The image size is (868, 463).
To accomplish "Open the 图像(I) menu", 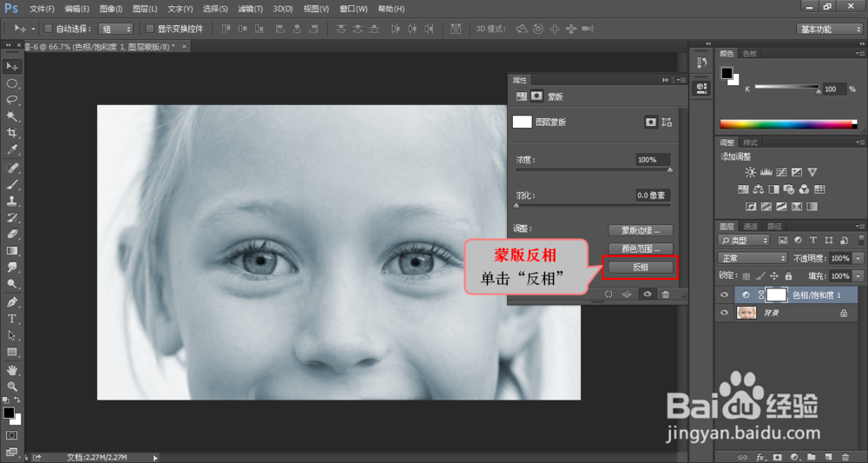I will pos(111,9).
